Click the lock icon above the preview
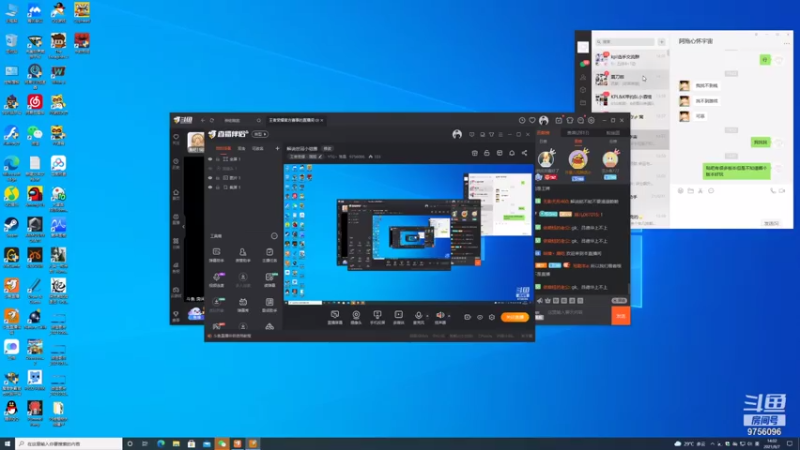Image resolution: width=800 pixels, height=450 pixels. coord(487,153)
